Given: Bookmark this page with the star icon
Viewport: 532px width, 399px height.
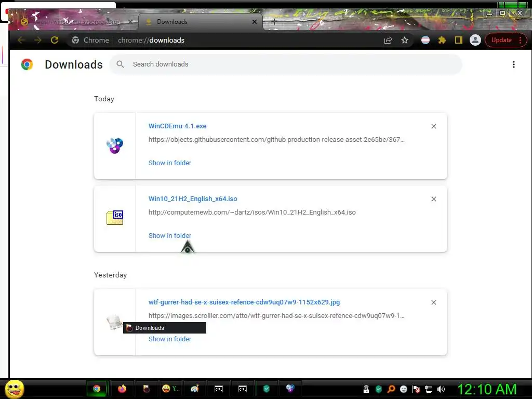Looking at the screenshot, I should click(404, 41).
